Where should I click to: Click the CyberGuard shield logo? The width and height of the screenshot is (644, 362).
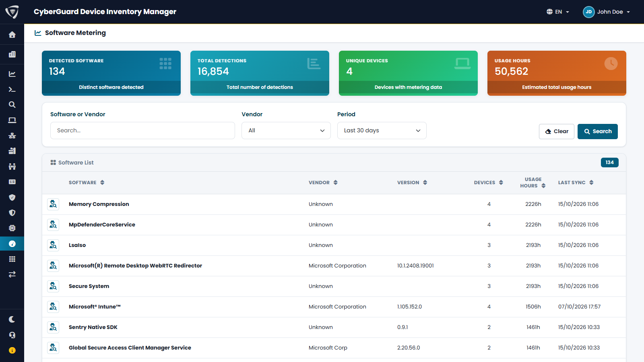click(x=12, y=12)
